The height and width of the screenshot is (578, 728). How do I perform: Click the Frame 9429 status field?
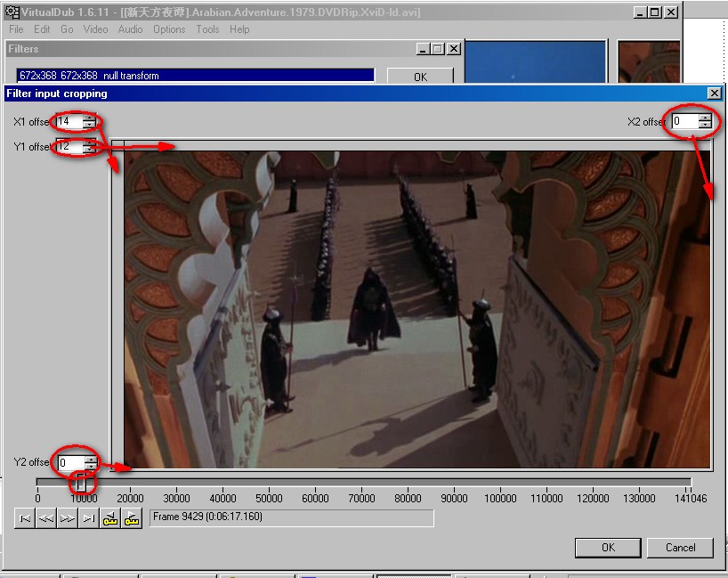pyautogui.click(x=292, y=517)
